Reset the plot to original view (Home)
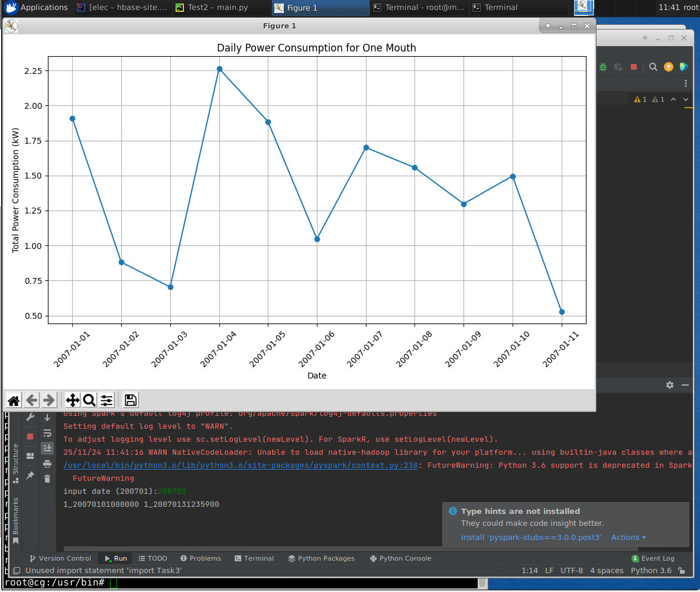This screenshot has width=700, height=592. (14, 400)
